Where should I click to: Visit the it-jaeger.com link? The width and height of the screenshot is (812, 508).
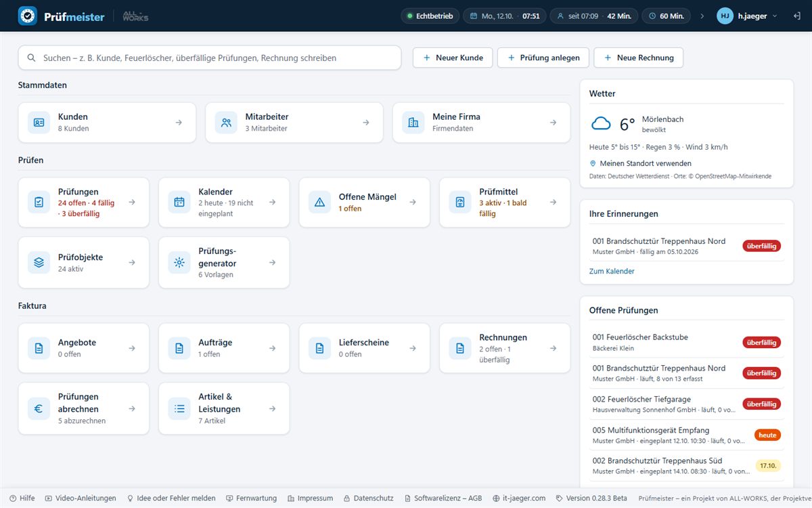coord(519,498)
